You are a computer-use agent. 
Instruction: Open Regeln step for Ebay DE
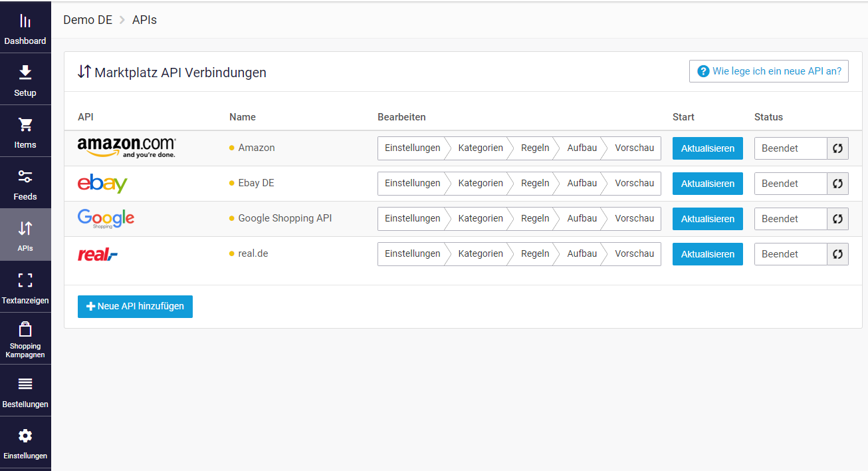[535, 184]
